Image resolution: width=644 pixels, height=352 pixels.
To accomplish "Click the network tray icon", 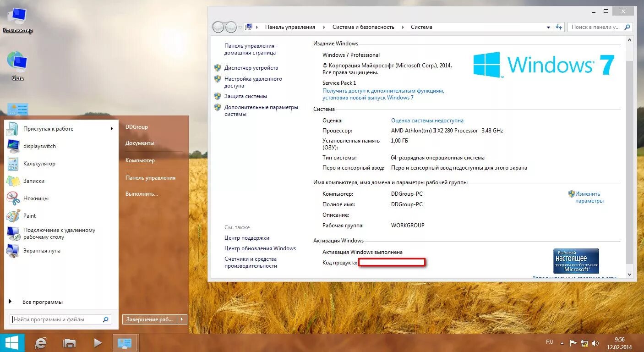I will [x=584, y=343].
